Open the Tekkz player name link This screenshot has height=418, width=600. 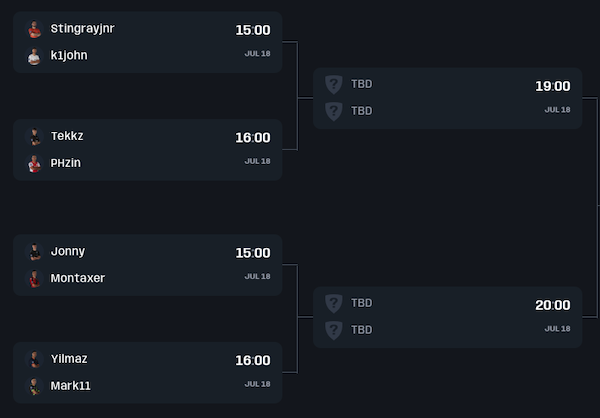coord(68,136)
